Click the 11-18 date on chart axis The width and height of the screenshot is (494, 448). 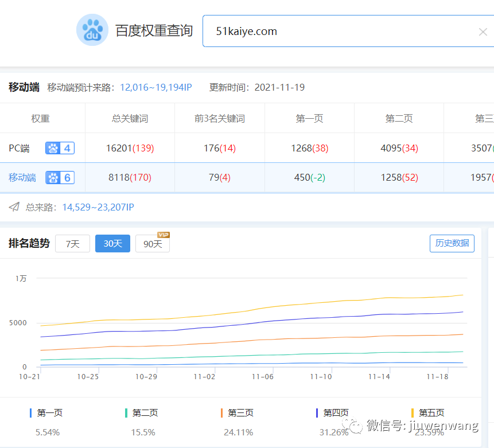click(x=437, y=377)
